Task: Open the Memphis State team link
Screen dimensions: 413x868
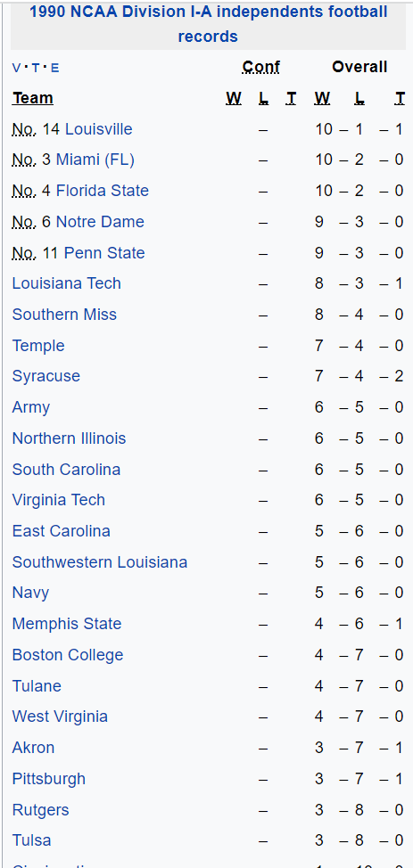Action: point(67,624)
